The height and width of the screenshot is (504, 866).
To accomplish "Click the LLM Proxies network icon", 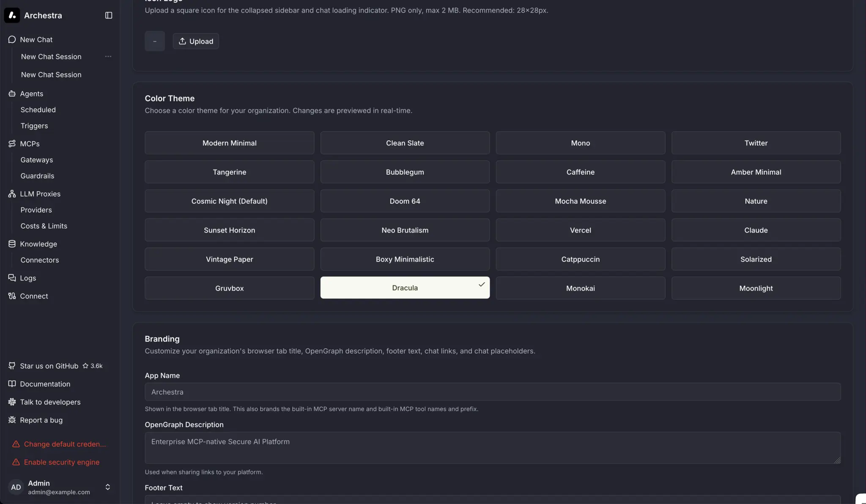I will (12, 194).
